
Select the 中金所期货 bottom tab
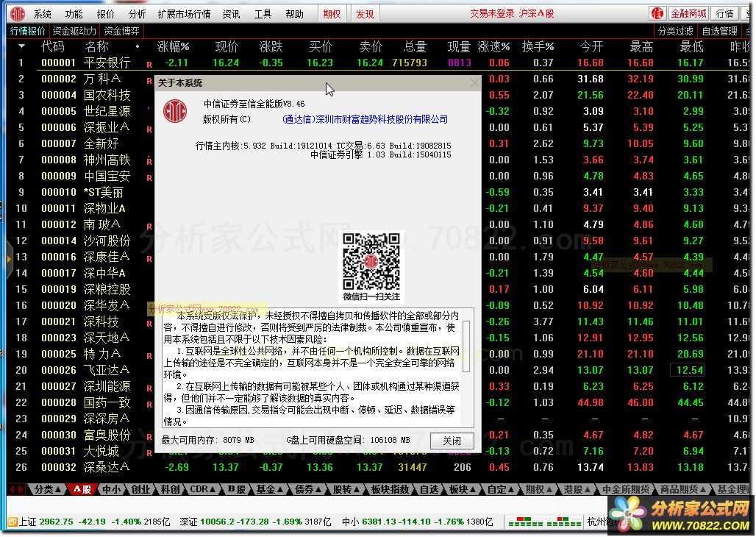click(626, 489)
